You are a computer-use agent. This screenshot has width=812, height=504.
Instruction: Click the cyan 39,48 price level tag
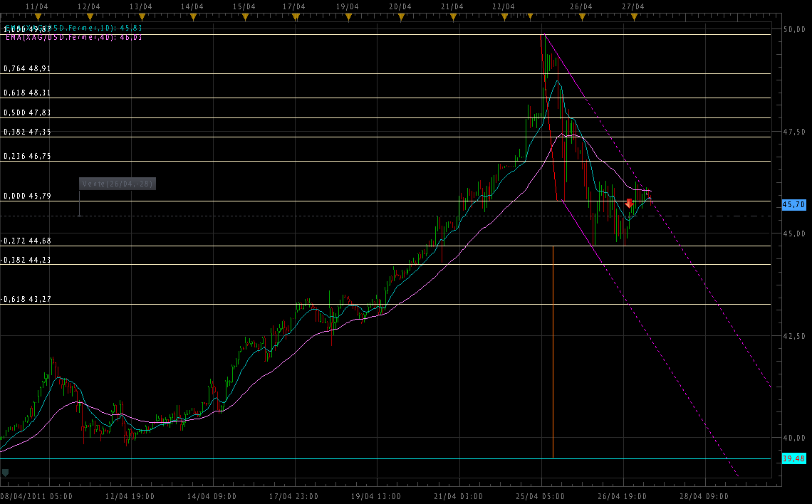coord(793,458)
